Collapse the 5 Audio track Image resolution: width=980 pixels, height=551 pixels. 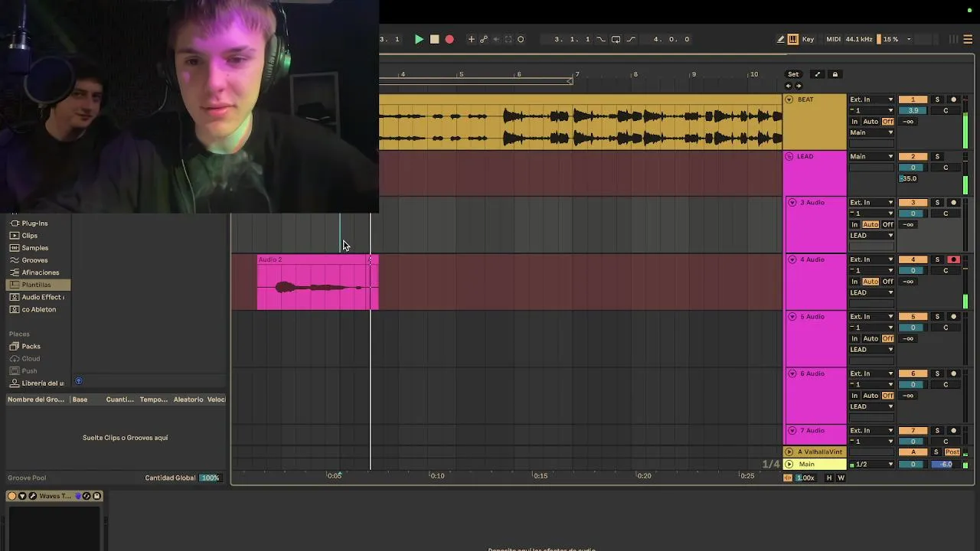pyautogui.click(x=792, y=316)
